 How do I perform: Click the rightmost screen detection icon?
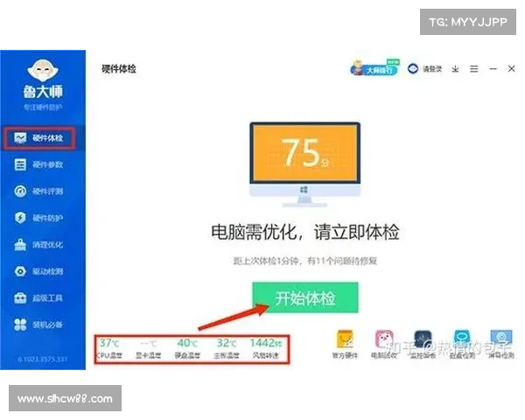click(x=500, y=339)
